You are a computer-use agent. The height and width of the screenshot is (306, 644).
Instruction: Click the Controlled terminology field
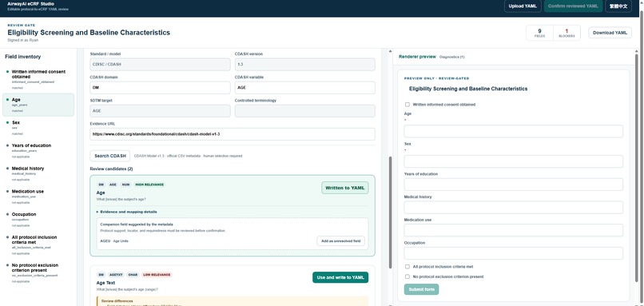click(304, 111)
